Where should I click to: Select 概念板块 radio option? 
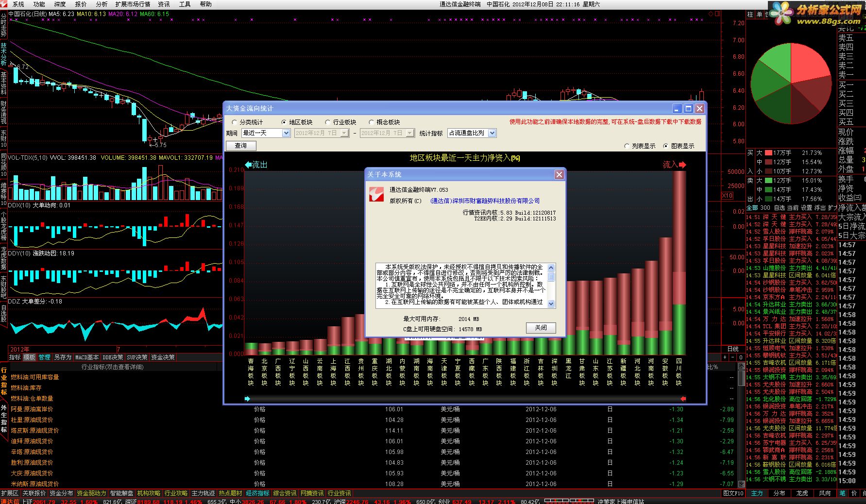tap(384, 122)
